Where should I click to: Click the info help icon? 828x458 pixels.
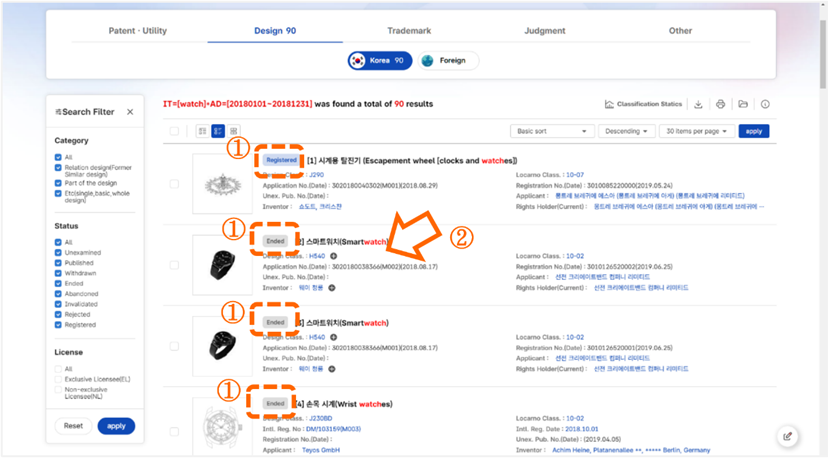tap(765, 104)
